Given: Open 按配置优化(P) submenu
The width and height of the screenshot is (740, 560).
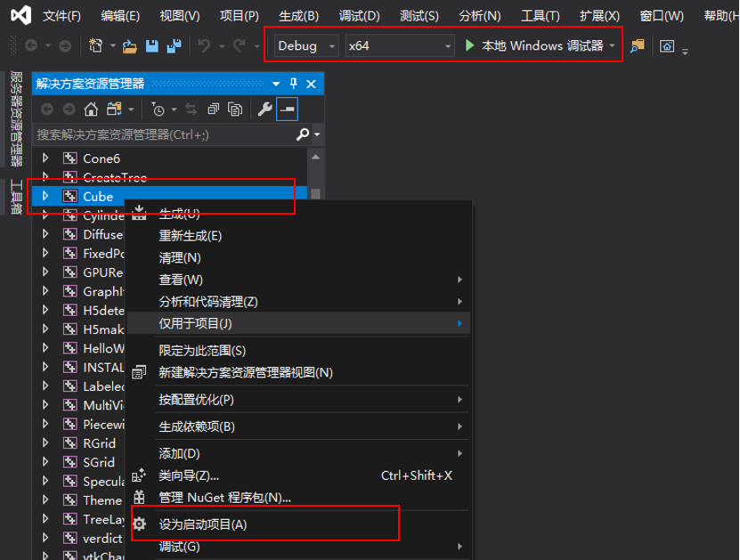Looking at the screenshot, I should 298,400.
